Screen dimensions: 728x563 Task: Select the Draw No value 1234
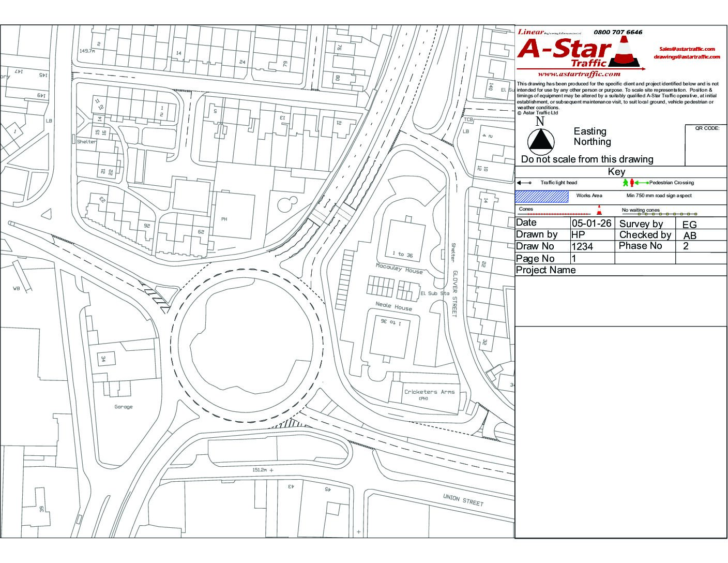point(582,246)
